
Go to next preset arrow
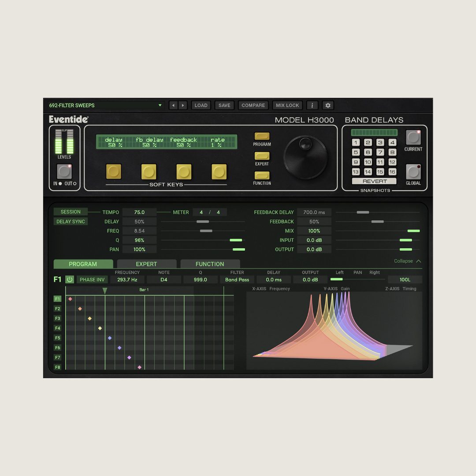click(x=183, y=105)
